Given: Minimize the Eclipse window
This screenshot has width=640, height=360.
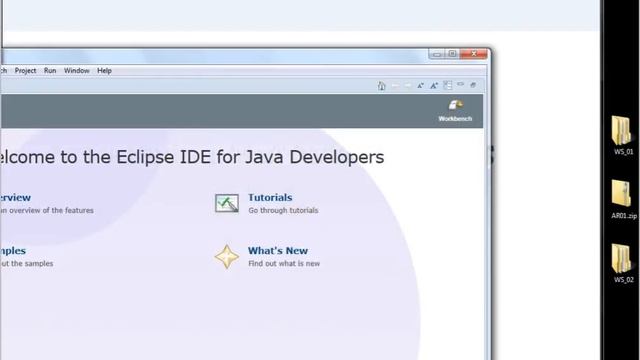Looking at the screenshot, I should coord(437,54).
